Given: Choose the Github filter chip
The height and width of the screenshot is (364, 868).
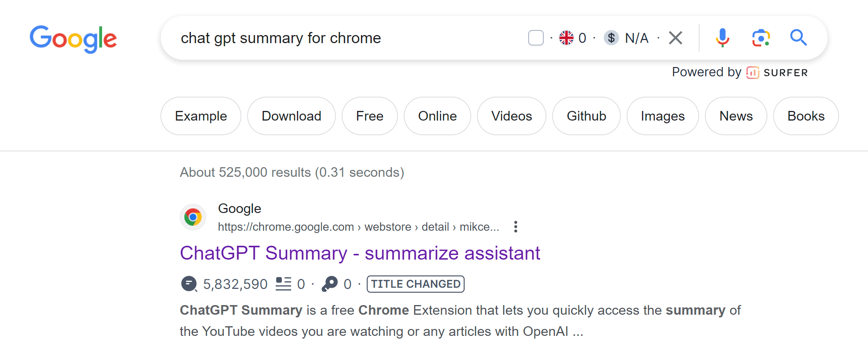Looking at the screenshot, I should (x=586, y=116).
